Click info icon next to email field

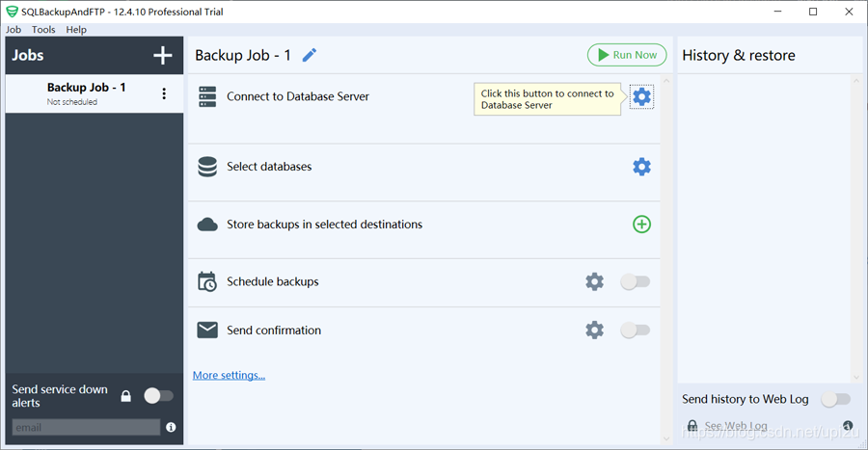pos(171,427)
